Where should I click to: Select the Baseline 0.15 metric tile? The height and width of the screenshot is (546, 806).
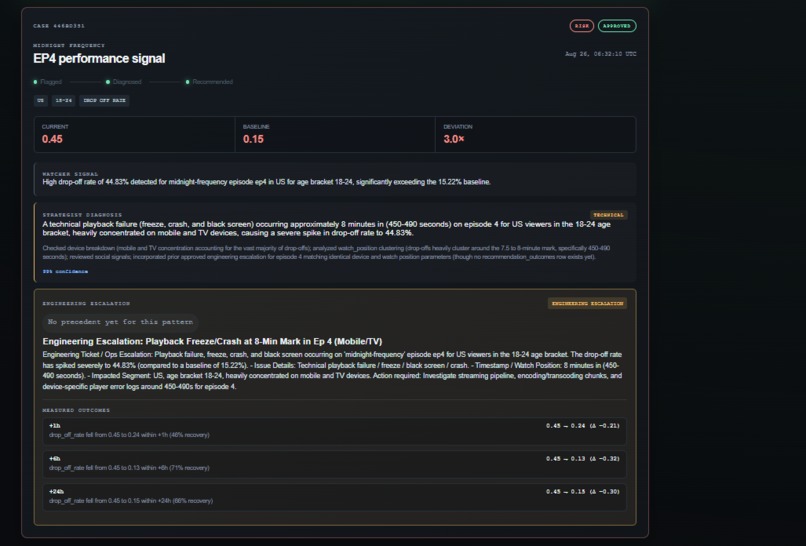pos(335,135)
